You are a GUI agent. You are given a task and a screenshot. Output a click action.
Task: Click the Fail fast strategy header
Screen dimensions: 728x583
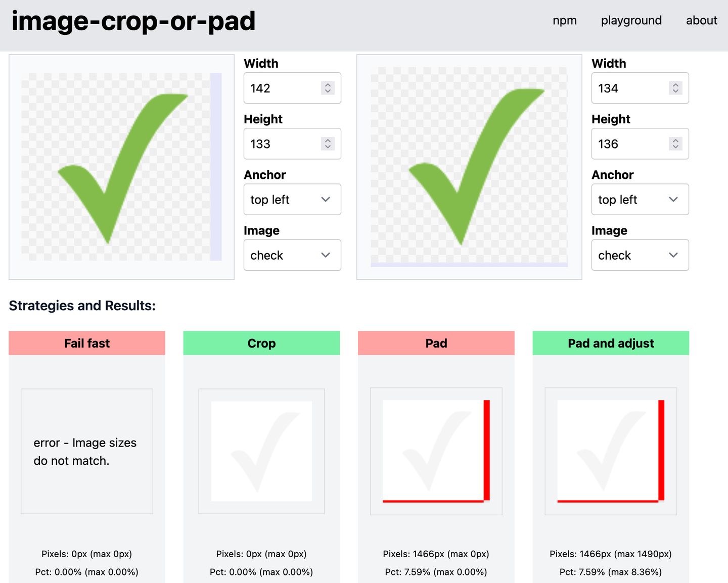point(86,343)
